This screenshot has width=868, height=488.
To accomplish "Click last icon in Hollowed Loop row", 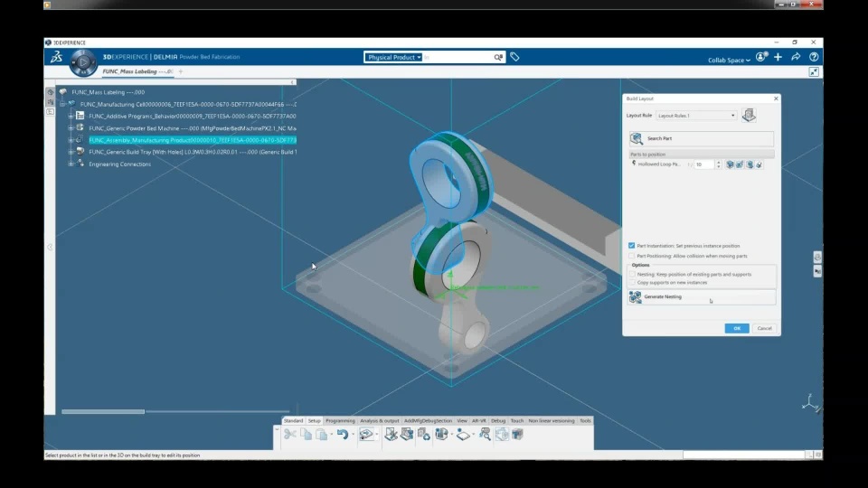I will coord(759,164).
